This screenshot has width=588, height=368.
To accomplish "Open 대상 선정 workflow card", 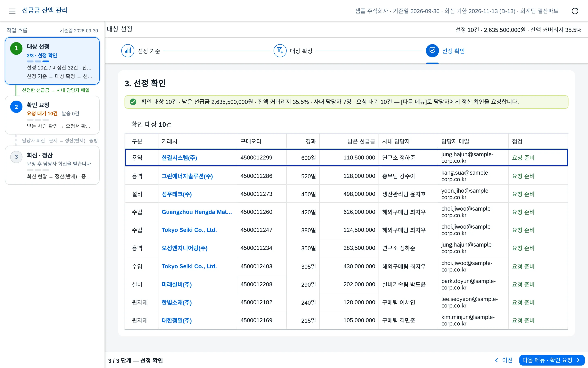I will click(x=52, y=61).
